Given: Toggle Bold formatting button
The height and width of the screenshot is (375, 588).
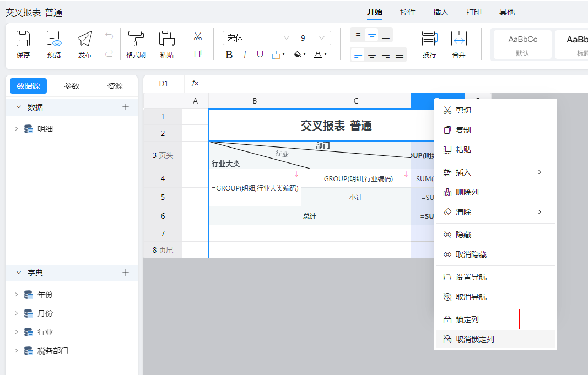Looking at the screenshot, I should [229, 55].
